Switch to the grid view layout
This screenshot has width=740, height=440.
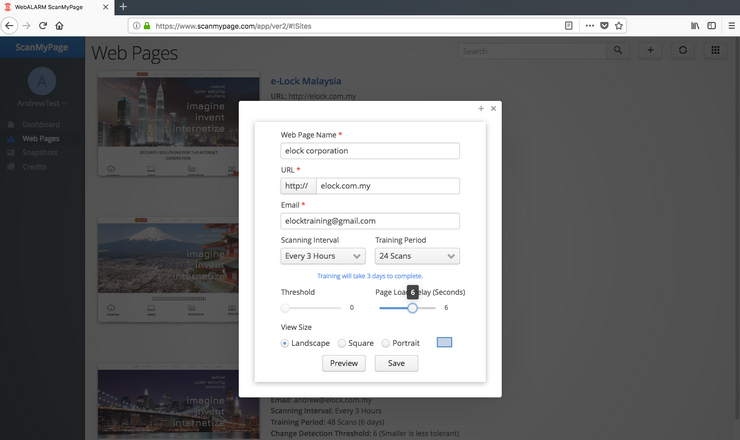[x=715, y=51]
